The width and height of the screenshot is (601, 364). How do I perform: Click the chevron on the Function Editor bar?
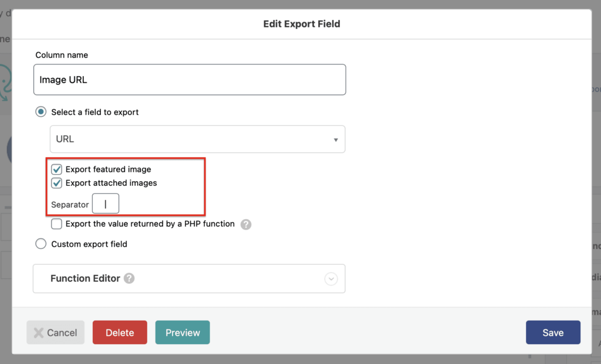click(331, 278)
